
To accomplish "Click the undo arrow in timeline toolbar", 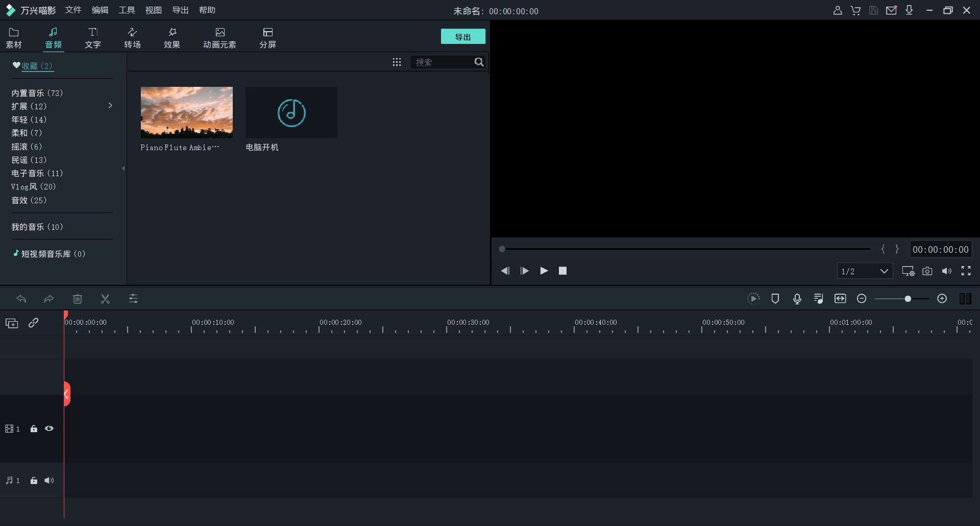I will click(x=21, y=299).
